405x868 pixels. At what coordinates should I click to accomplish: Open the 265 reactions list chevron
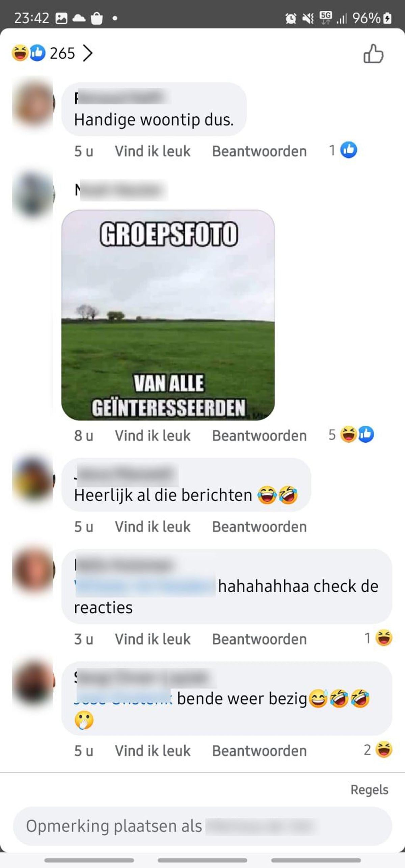[x=87, y=53]
